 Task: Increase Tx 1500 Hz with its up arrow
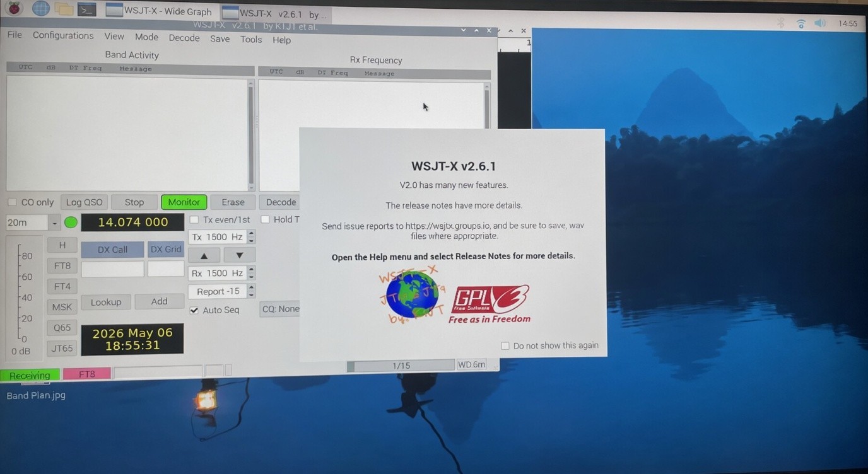(252, 234)
